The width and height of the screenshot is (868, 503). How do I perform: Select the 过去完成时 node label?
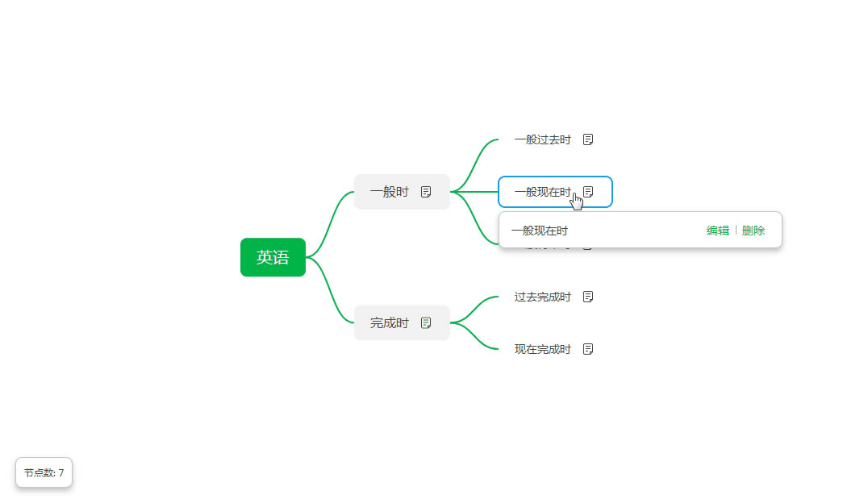pyautogui.click(x=542, y=297)
